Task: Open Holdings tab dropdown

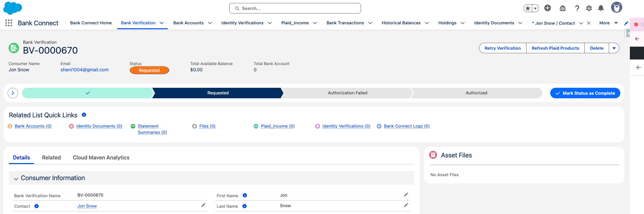Action: [463, 23]
